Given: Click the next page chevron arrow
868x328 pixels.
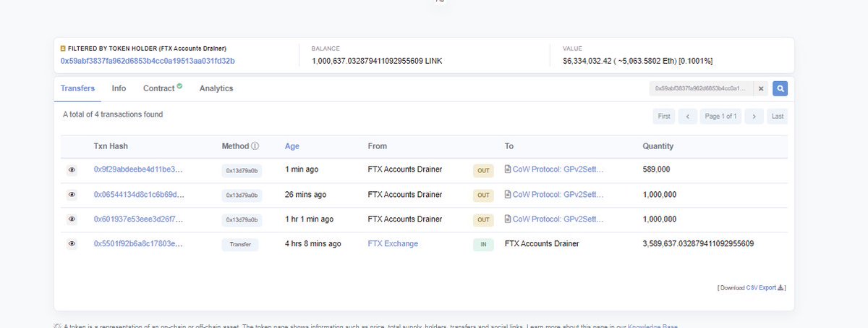Looking at the screenshot, I should tap(754, 116).
